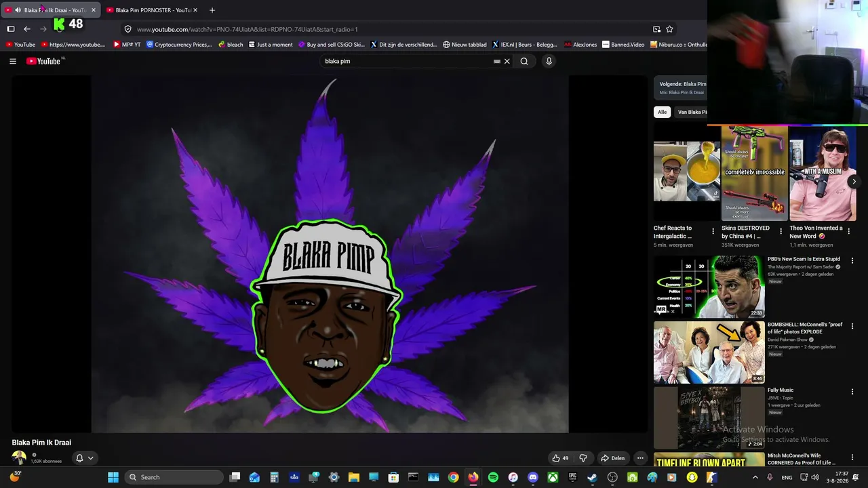
Task: Open the YouTube guide hamburger menu
Action: [13, 61]
